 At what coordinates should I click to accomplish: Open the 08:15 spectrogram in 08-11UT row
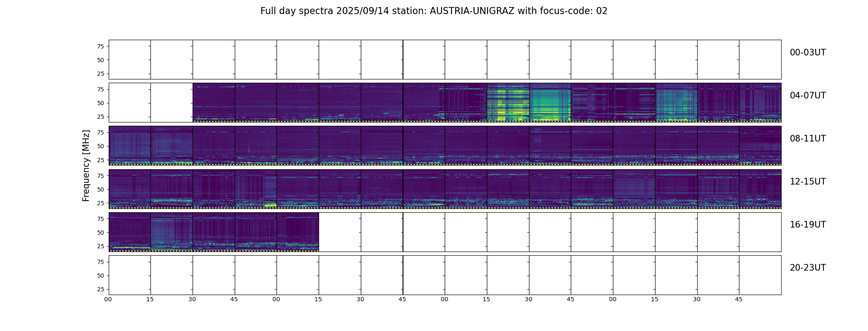[172, 146]
